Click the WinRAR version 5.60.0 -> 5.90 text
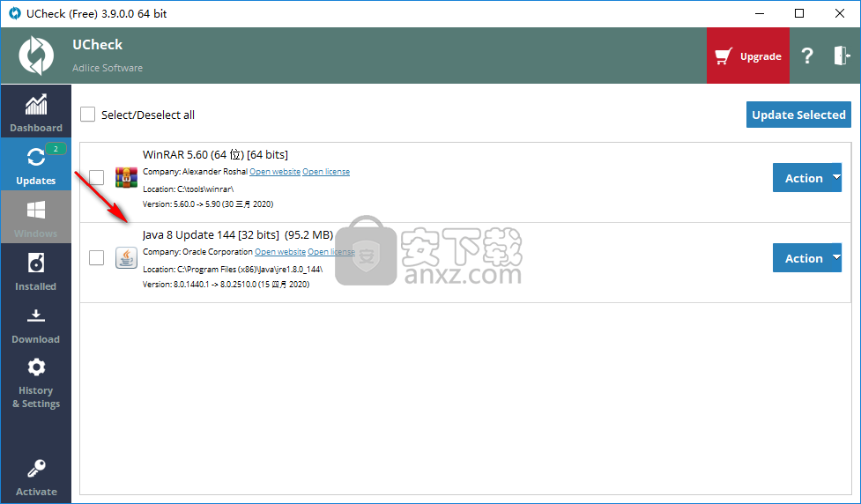The image size is (861, 504). click(x=208, y=204)
